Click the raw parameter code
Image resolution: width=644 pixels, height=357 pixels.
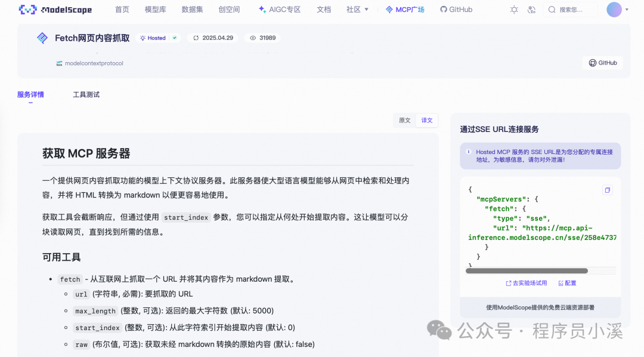tap(81, 344)
